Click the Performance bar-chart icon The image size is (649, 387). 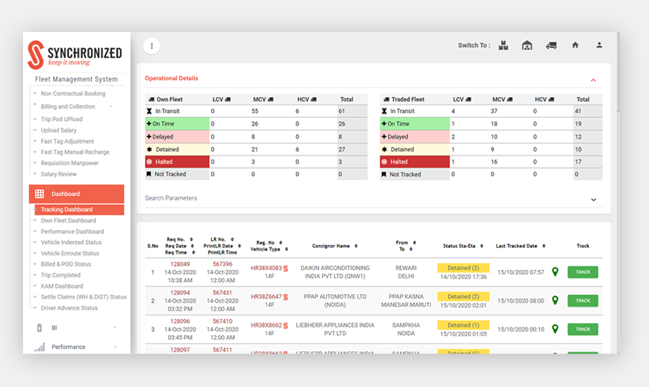click(40, 347)
